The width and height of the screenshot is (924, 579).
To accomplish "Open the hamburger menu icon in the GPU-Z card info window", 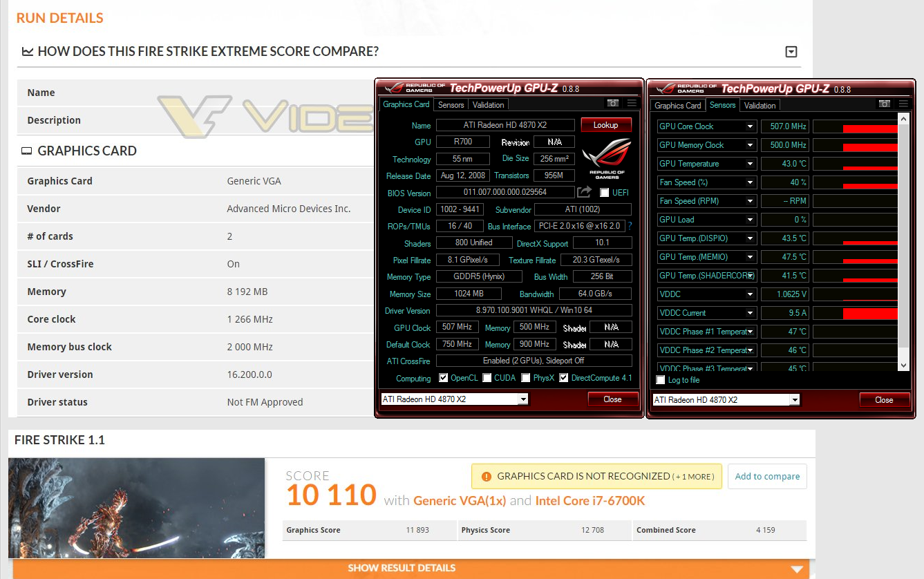I will click(x=632, y=104).
